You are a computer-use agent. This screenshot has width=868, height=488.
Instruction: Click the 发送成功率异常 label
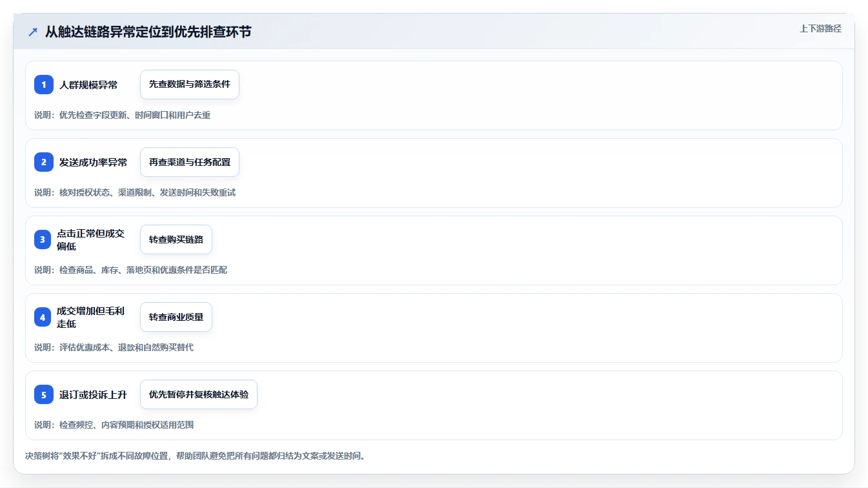pos(94,162)
